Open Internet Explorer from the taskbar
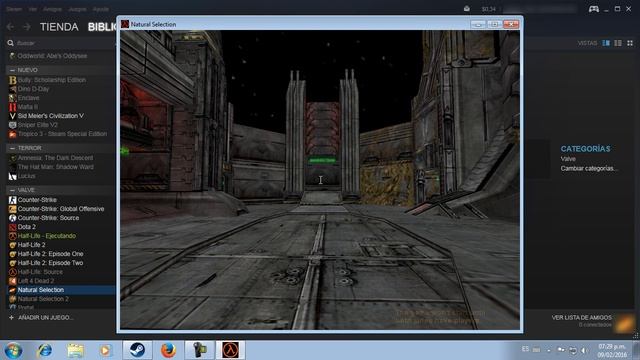 (x=44, y=350)
